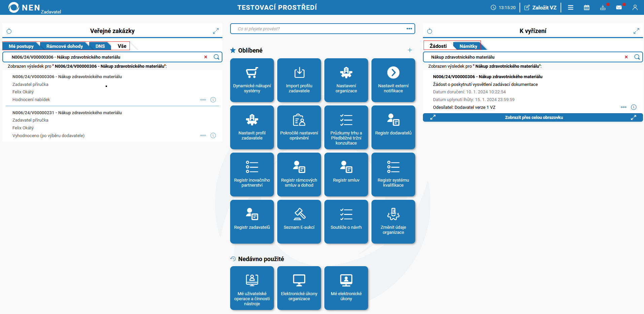Viewport: 644px width, 314px height.
Task: Refresh the Veřejné zakázky panel
Action: click(9, 31)
